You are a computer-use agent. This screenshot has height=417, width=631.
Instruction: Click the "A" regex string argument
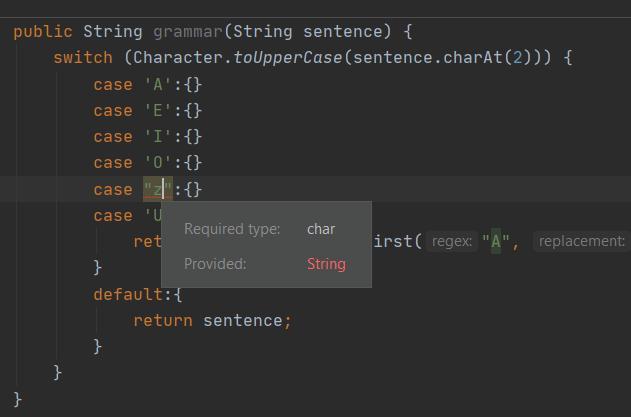[496, 241]
